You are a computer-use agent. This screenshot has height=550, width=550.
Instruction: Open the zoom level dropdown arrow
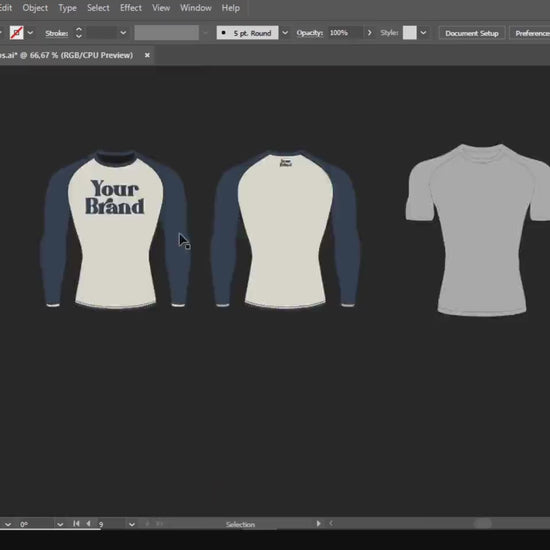(8, 524)
